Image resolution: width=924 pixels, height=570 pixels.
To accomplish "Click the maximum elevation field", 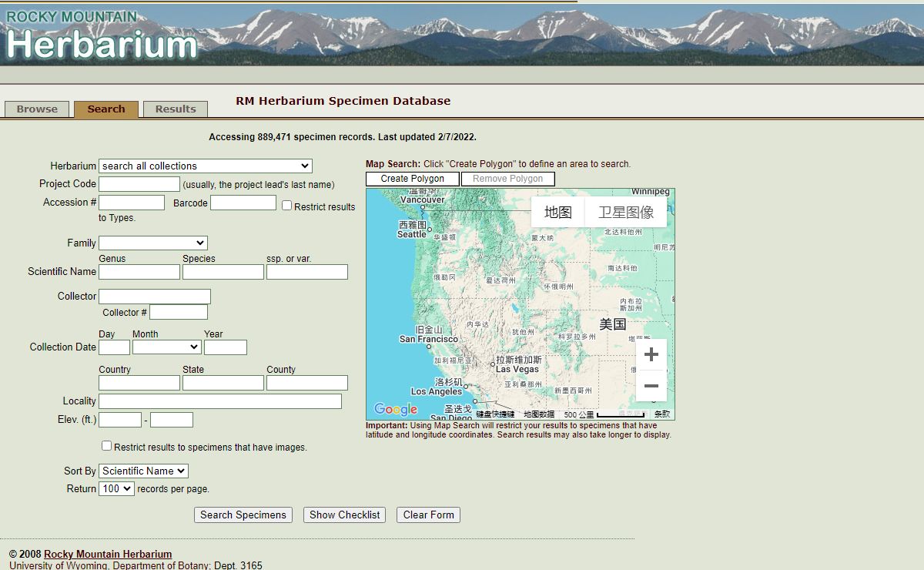I will click(x=172, y=420).
